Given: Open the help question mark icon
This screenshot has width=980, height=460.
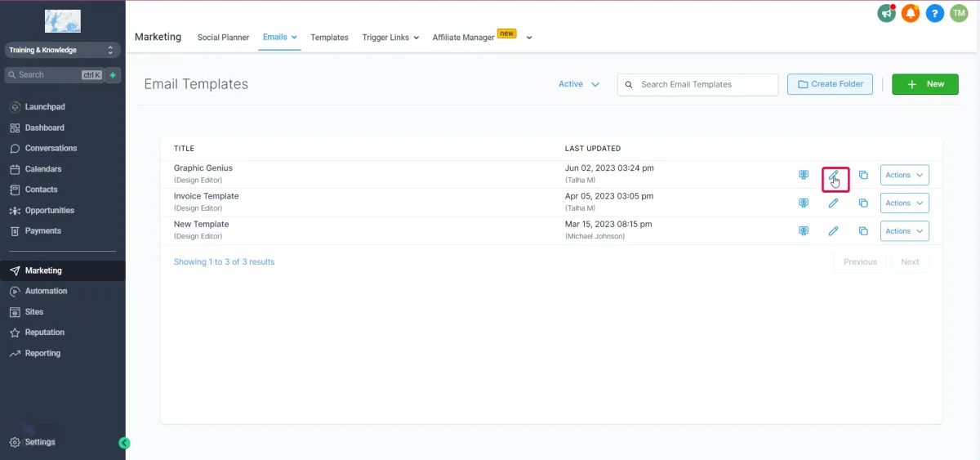Looking at the screenshot, I should click(x=935, y=13).
